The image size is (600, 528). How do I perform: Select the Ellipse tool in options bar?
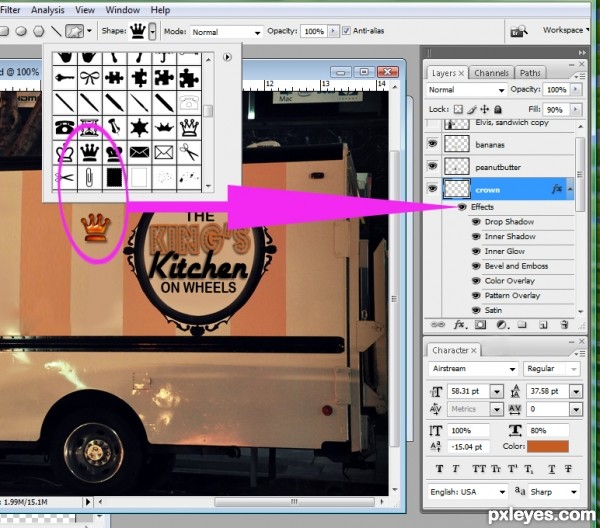[x=21, y=31]
